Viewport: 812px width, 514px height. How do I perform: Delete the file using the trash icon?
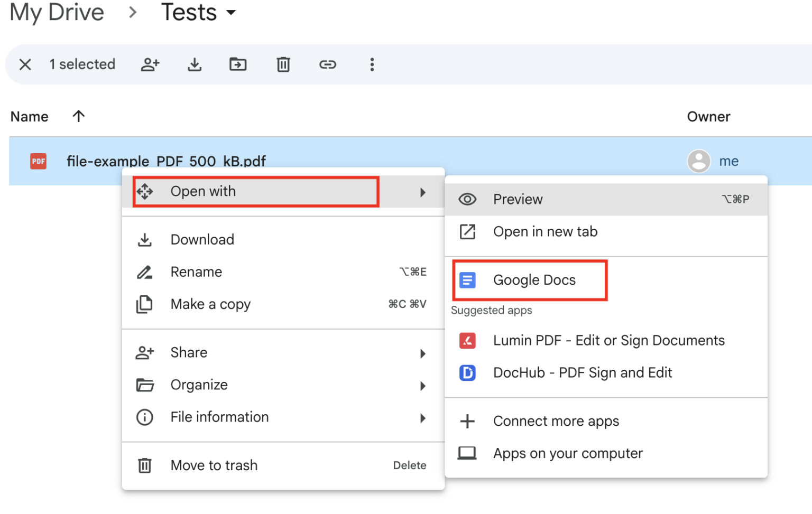point(283,64)
